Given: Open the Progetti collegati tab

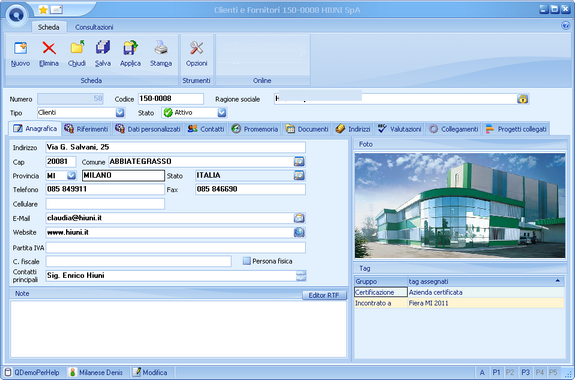Looking at the screenshot, I should click(516, 129).
